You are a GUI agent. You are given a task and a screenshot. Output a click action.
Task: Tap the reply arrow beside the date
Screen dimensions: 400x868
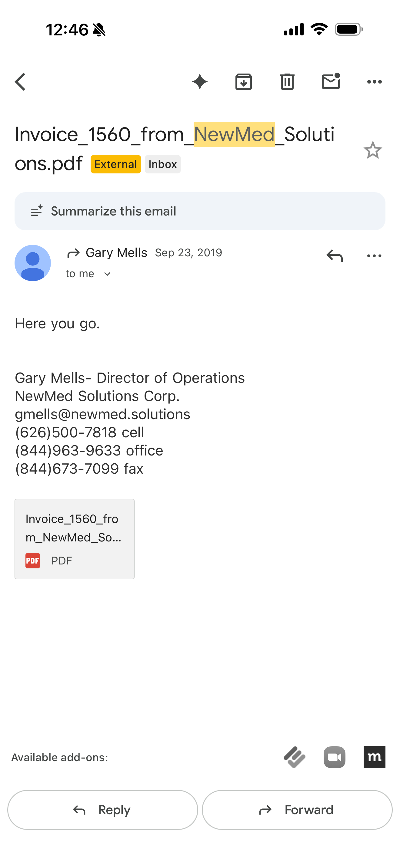[x=334, y=256]
